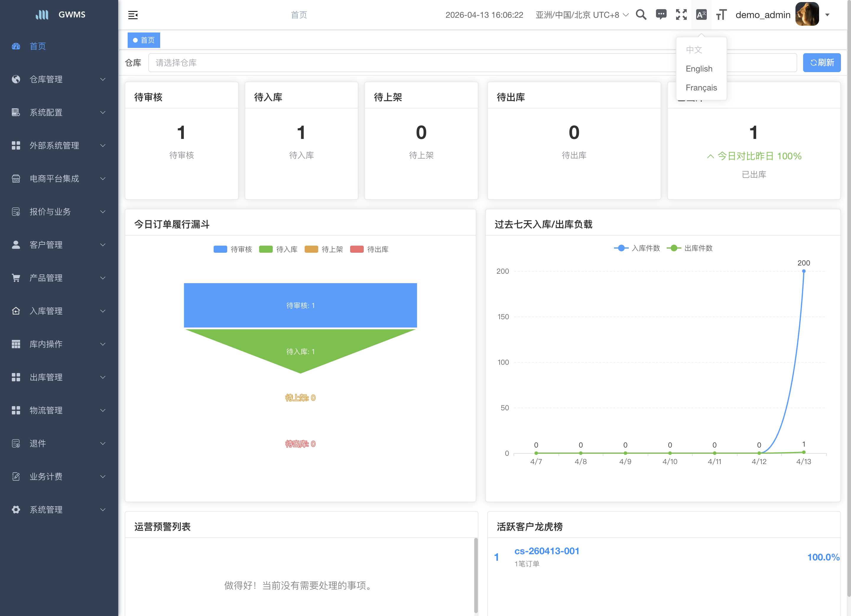Click the 客户管理 person icon
Viewport: 851px width, 616px height.
click(16, 245)
